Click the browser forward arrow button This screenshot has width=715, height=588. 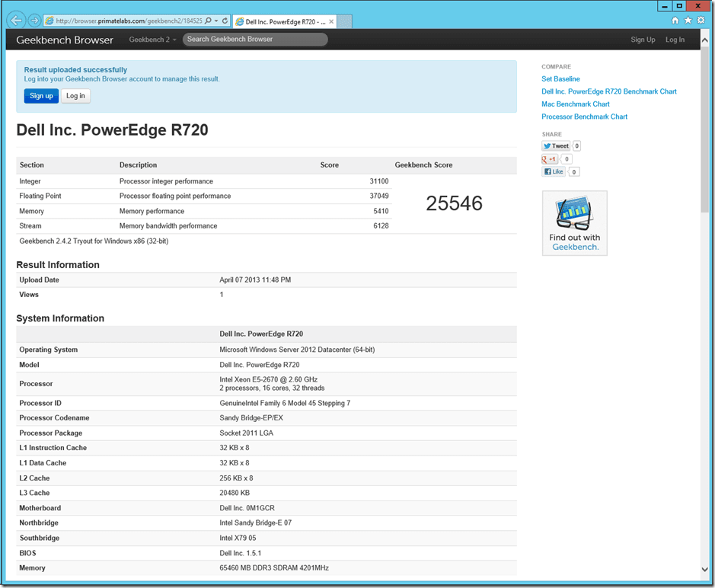click(34, 21)
